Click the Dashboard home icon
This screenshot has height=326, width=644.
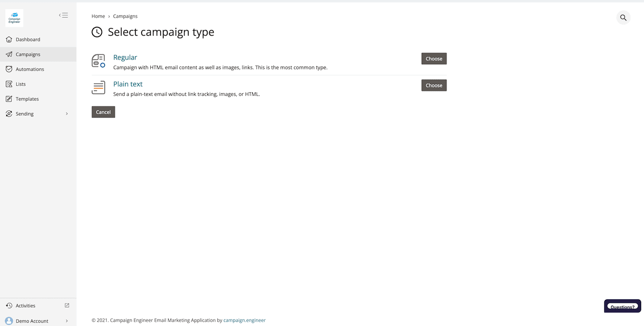[9, 40]
